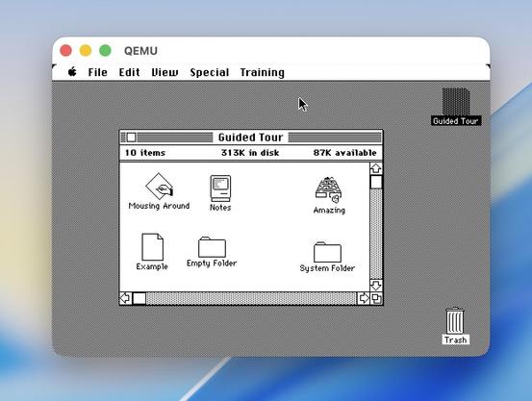Click the window size box
The height and width of the screenshot is (401, 532).
376,298
